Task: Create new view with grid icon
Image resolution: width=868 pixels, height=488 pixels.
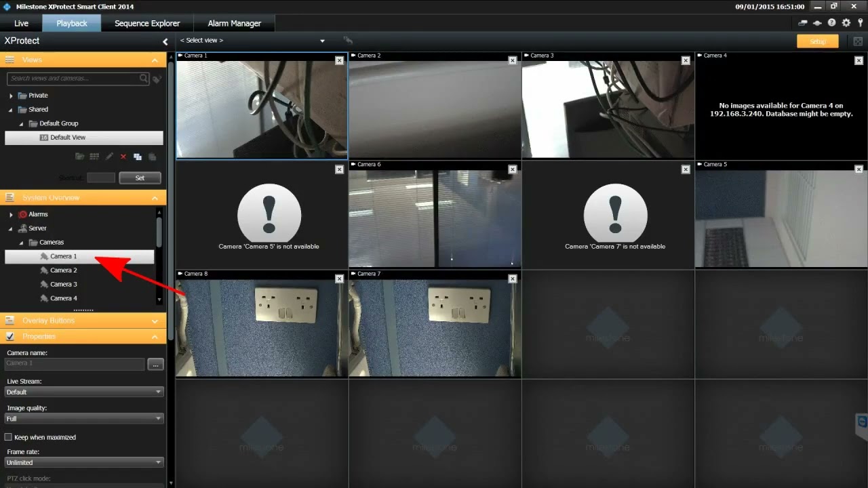Action: point(94,157)
